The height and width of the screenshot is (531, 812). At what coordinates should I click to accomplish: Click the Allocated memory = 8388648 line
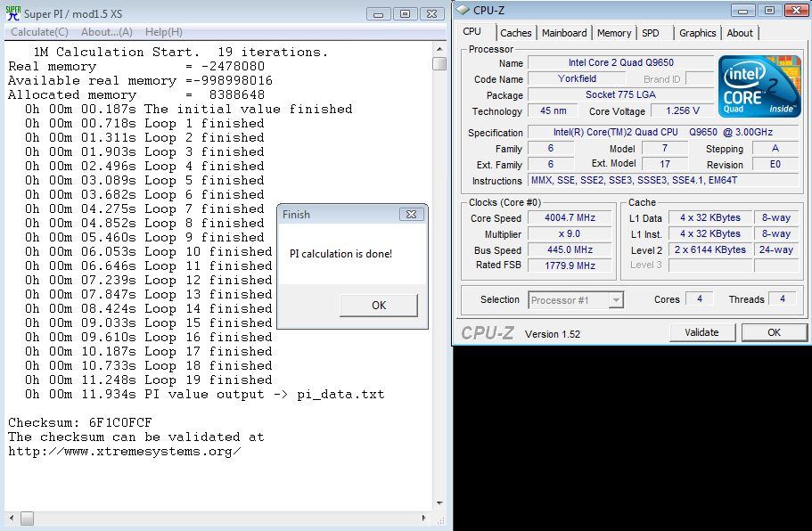pos(136,94)
